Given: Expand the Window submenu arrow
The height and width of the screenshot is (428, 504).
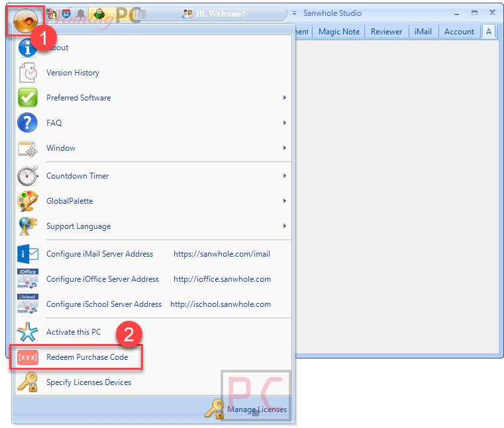Looking at the screenshot, I should pyautogui.click(x=285, y=148).
